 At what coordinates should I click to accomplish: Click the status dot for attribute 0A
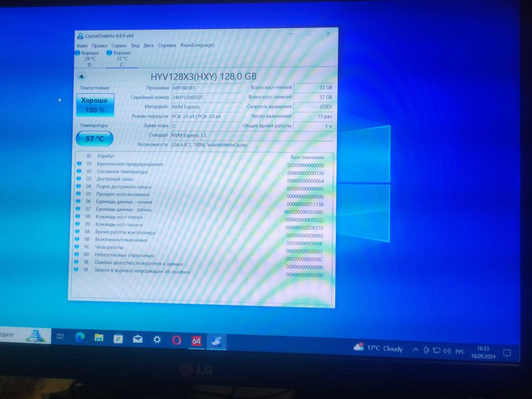78,231
